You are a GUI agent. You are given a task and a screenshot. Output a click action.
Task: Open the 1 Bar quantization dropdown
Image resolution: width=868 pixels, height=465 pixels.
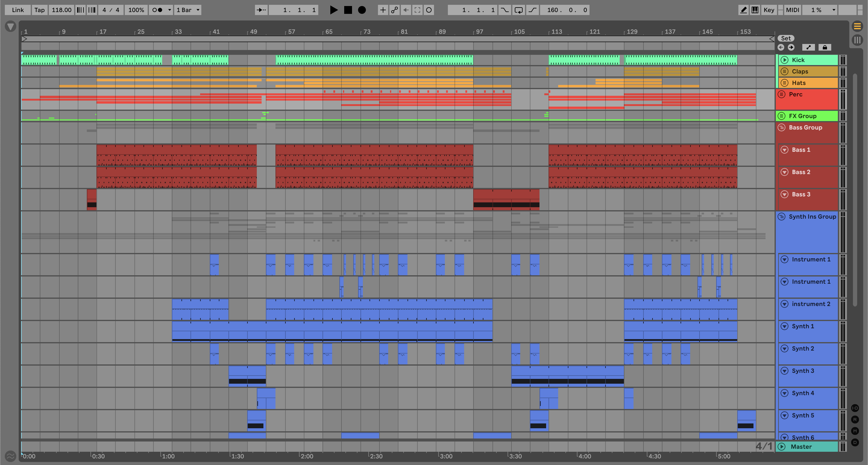188,10
